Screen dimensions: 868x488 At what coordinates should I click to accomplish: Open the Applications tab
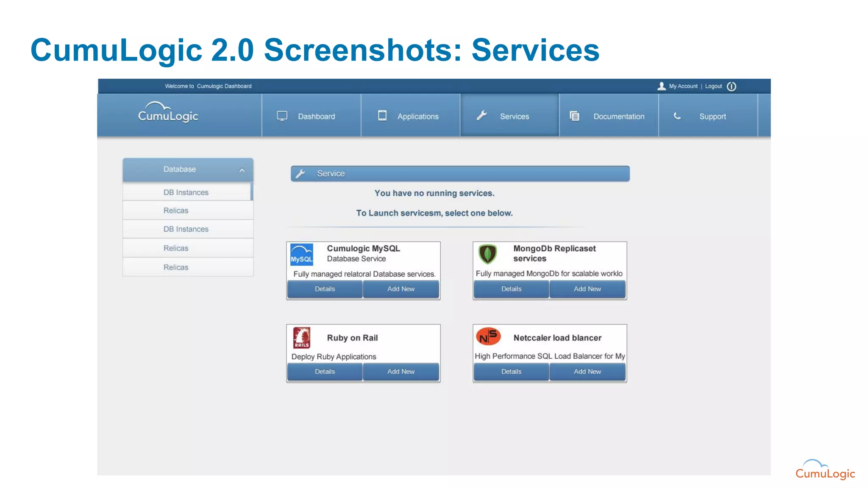click(x=410, y=116)
